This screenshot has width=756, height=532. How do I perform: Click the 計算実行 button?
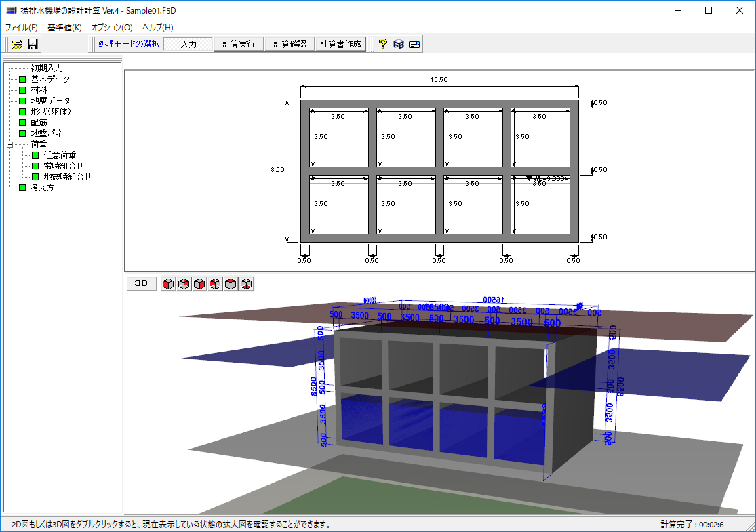239,44
